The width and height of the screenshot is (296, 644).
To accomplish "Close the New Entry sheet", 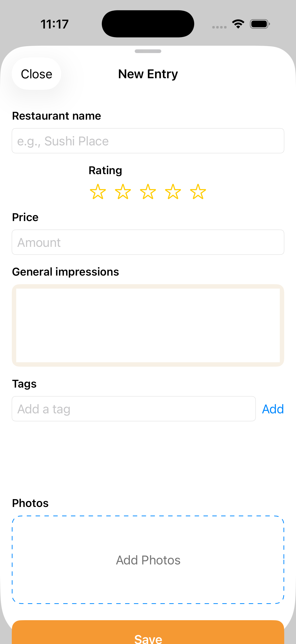I will pos(37,74).
